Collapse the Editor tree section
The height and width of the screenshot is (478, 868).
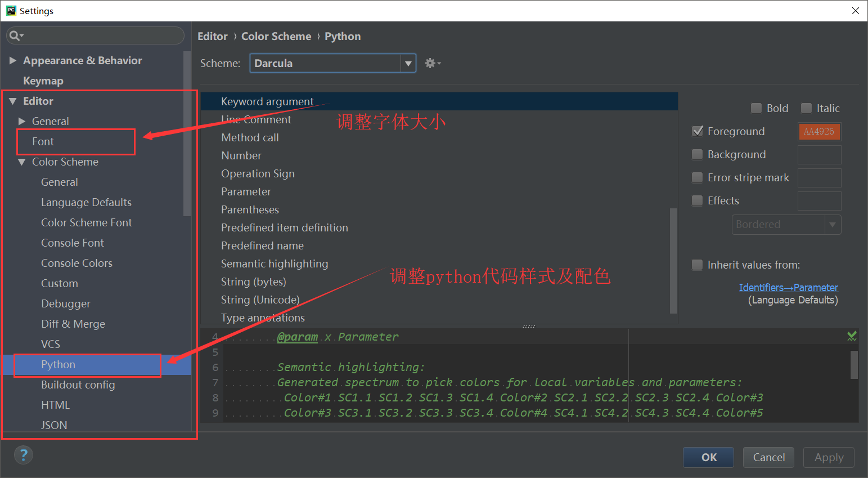12,101
